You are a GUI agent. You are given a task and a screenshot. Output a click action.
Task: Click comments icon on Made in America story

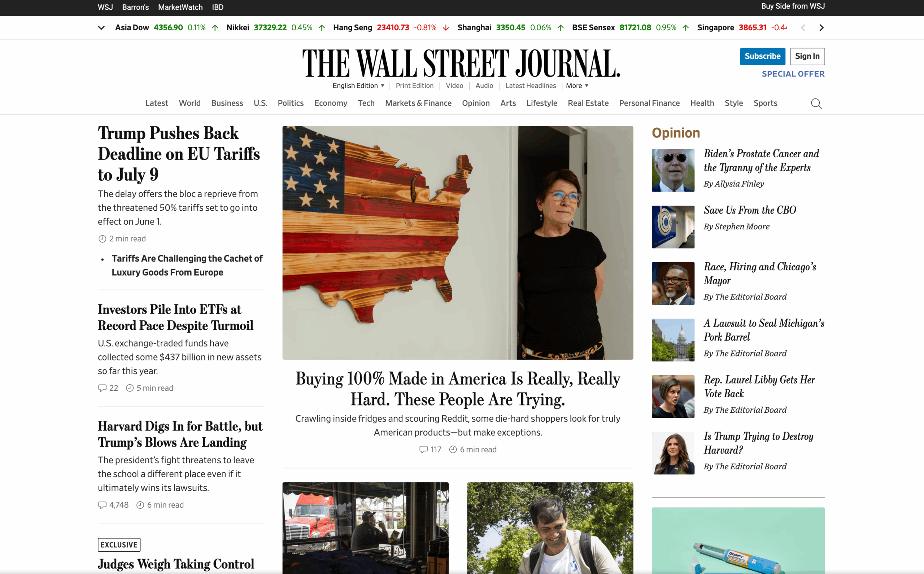(x=423, y=450)
